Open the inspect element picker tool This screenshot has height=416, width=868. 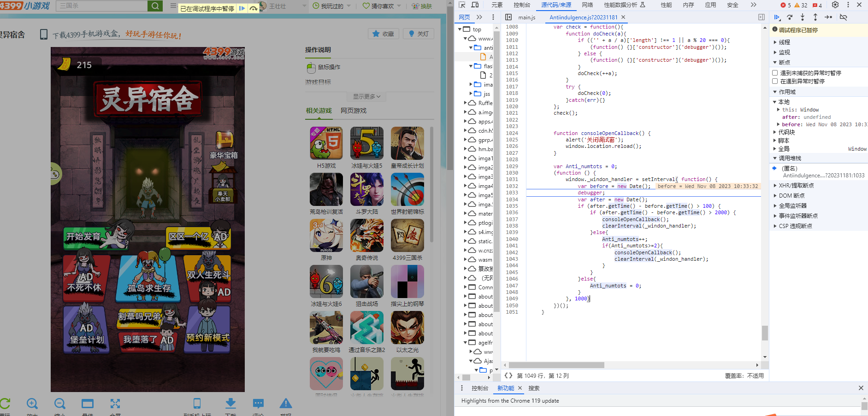(x=462, y=5)
